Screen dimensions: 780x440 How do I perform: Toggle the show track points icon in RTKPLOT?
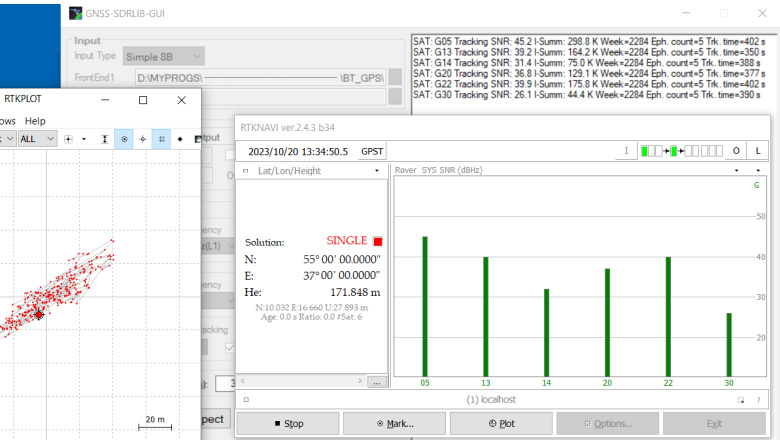coord(124,139)
